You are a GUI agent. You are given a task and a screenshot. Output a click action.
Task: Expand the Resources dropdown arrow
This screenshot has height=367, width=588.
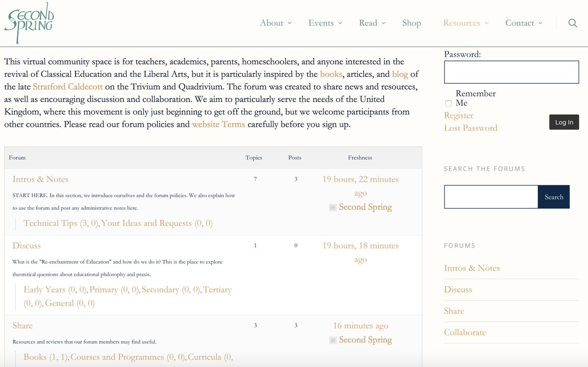click(x=486, y=23)
